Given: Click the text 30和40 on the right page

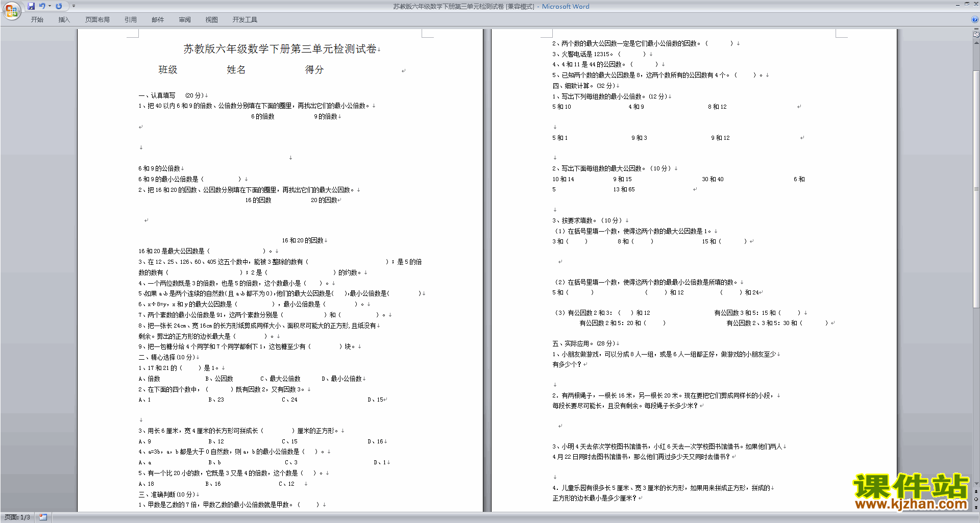Looking at the screenshot, I should 713,180.
